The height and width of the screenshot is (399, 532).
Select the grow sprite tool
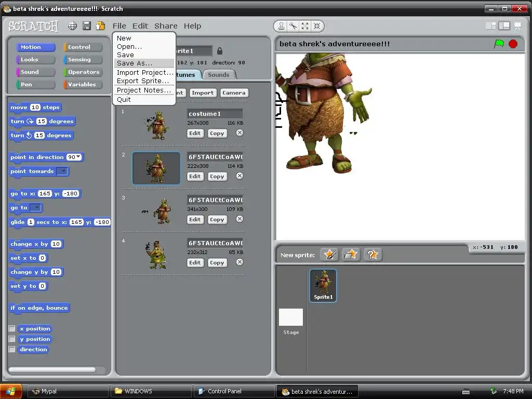(x=305, y=26)
